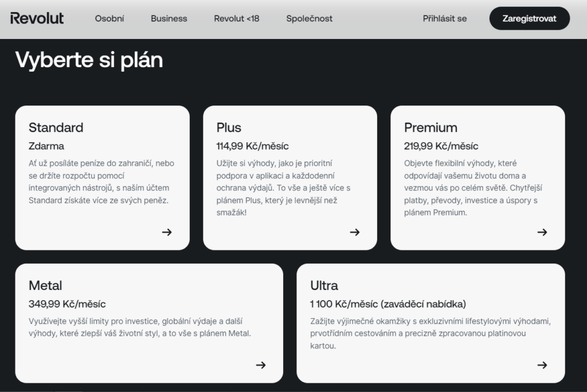The height and width of the screenshot is (392, 587).
Task: Select the Standard plan title
Action: click(x=56, y=127)
